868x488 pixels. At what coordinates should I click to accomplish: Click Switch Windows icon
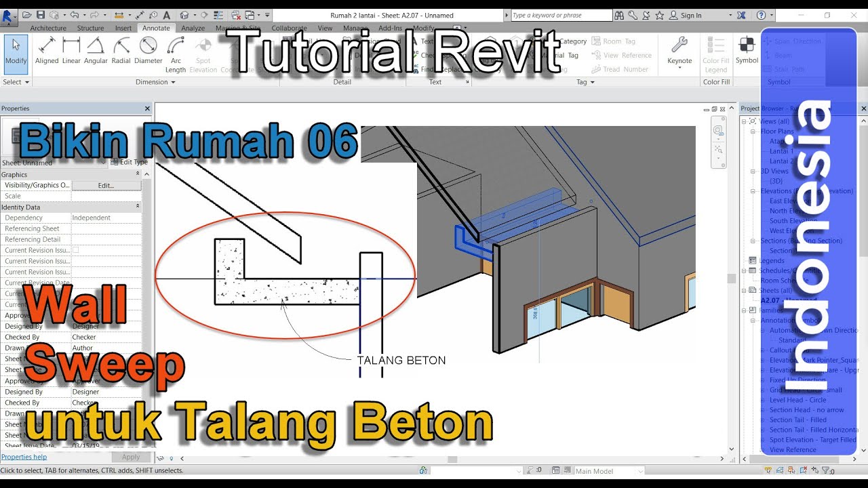tap(250, 15)
